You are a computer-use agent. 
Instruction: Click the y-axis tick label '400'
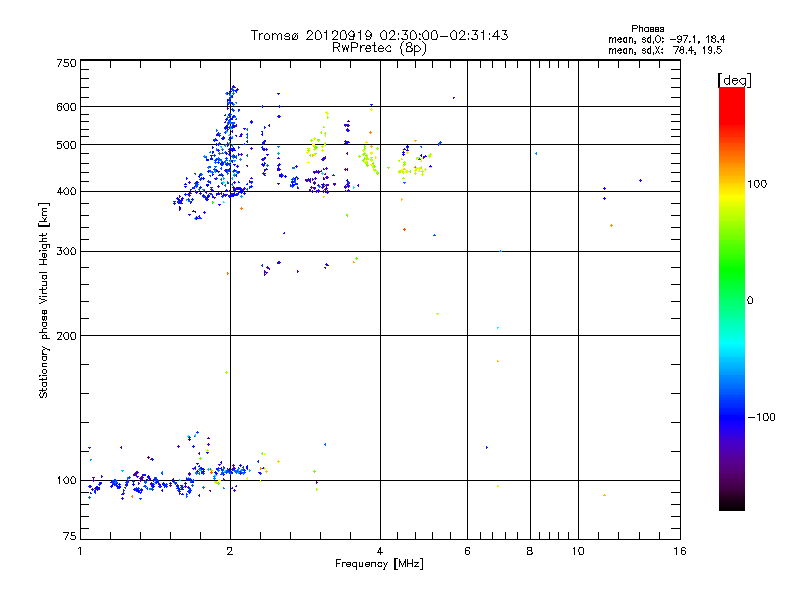[x=67, y=192]
